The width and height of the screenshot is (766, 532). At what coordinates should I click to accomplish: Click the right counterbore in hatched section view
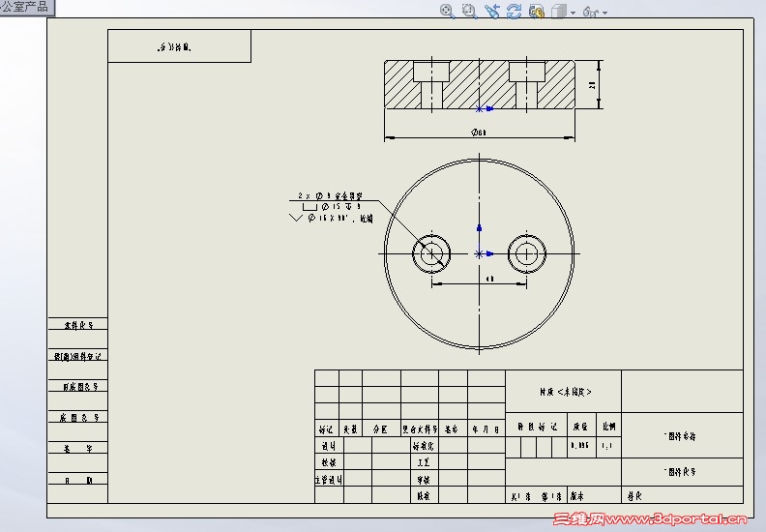(526, 72)
